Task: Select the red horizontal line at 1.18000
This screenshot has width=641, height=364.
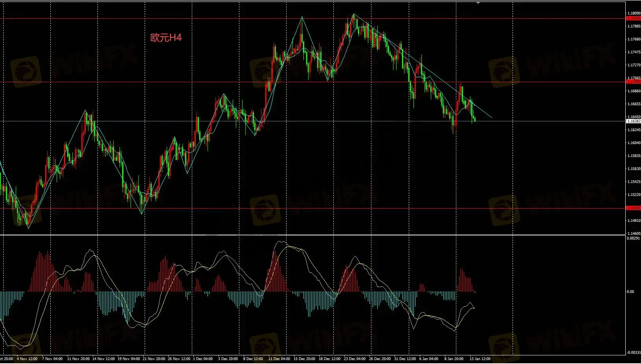Action: tap(312, 18)
